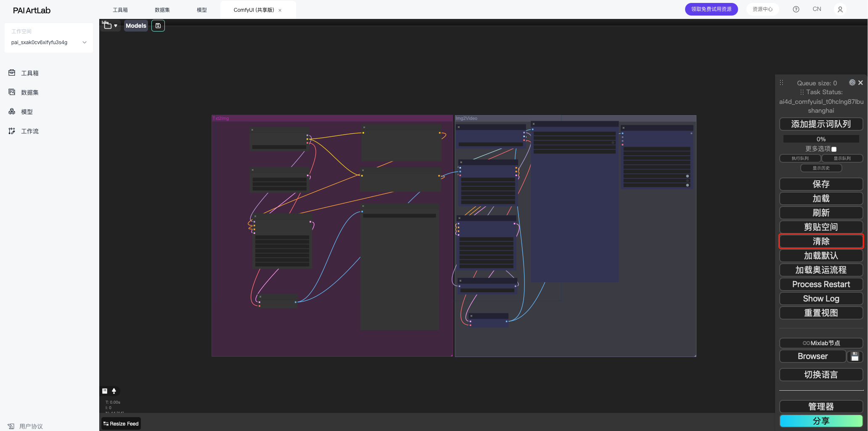Click the 领取免费试用资源 button

[x=711, y=9]
